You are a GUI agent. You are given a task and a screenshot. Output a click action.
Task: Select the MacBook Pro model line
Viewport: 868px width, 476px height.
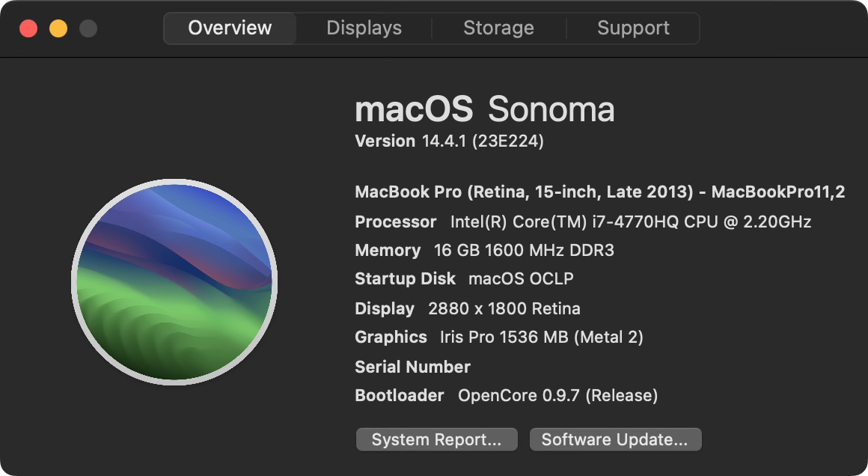(x=599, y=192)
